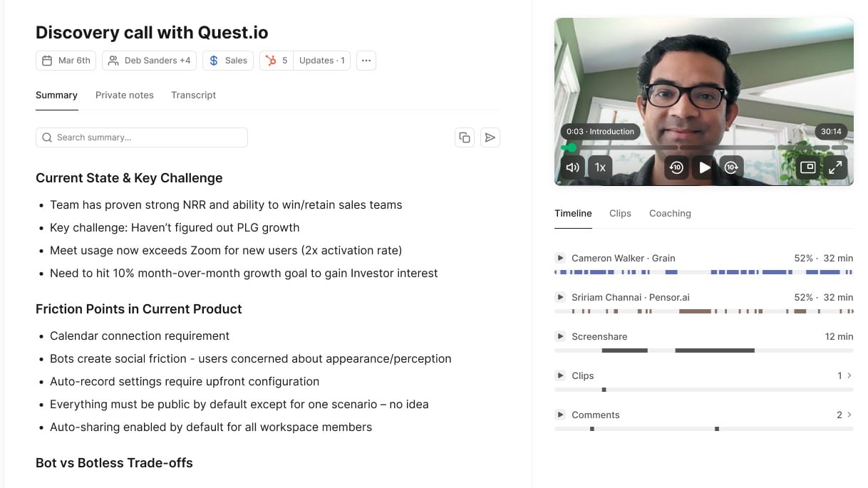This screenshot has height=488, width=868.
Task: Open the more options ellipsis menu
Action: tap(366, 61)
